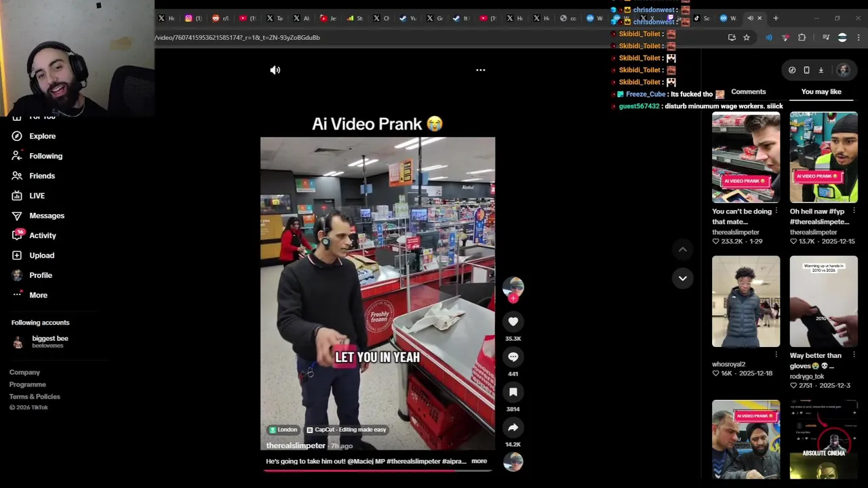Viewport: 868px width, 488px height.
Task: Expand the caption with the more link
Action: coord(479,461)
